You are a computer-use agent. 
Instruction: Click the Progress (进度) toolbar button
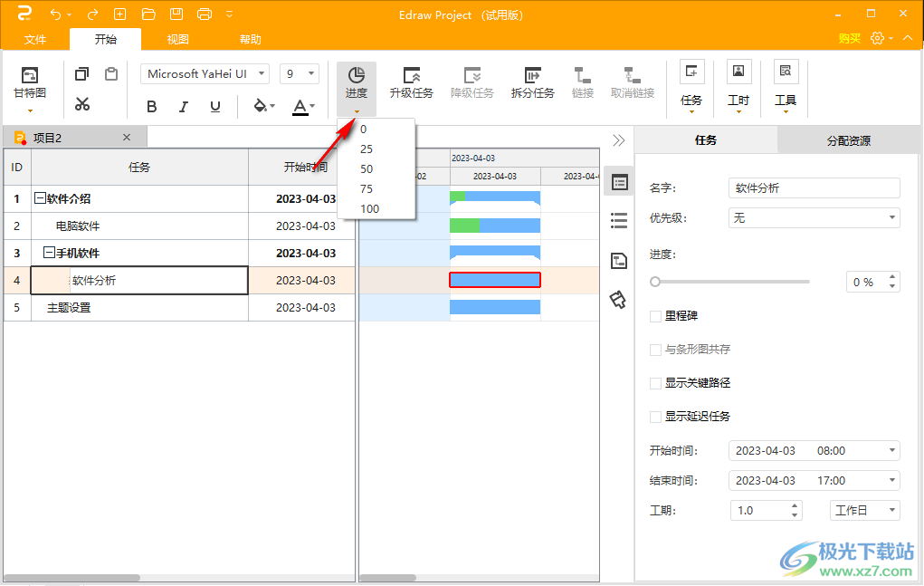pyautogui.click(x=357, y=89)
